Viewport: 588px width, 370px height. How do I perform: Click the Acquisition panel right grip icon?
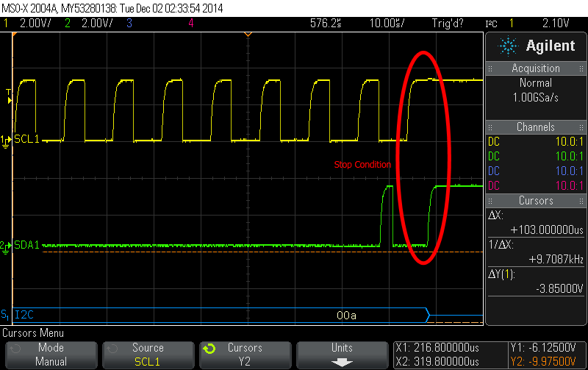pos(581,68)
